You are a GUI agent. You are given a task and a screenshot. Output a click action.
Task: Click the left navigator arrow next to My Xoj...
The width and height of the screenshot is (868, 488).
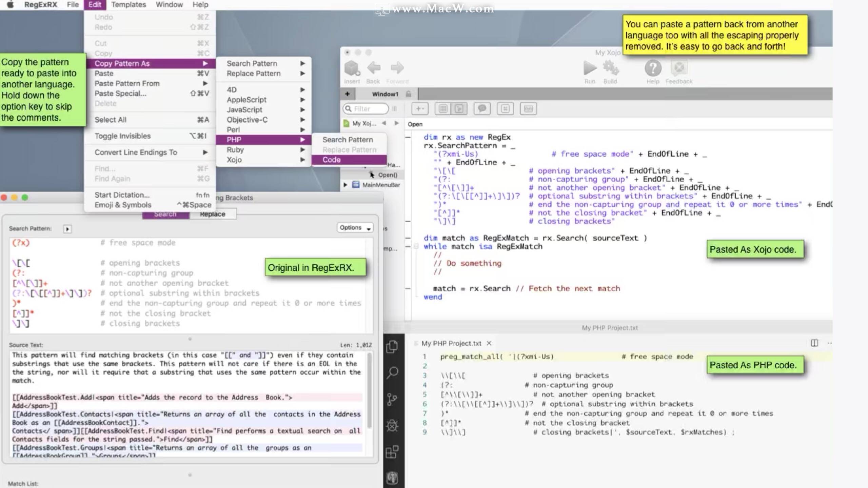click(x=384, y=123)
